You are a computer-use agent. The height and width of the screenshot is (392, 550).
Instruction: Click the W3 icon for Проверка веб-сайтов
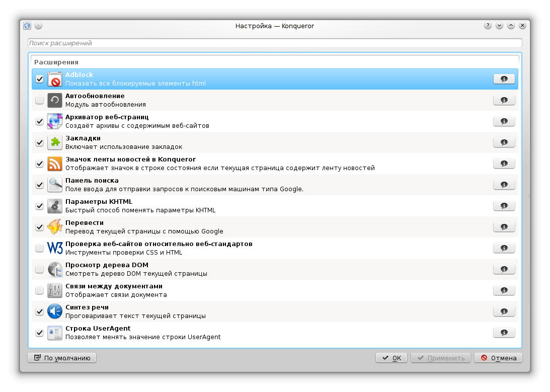(54, 248)
